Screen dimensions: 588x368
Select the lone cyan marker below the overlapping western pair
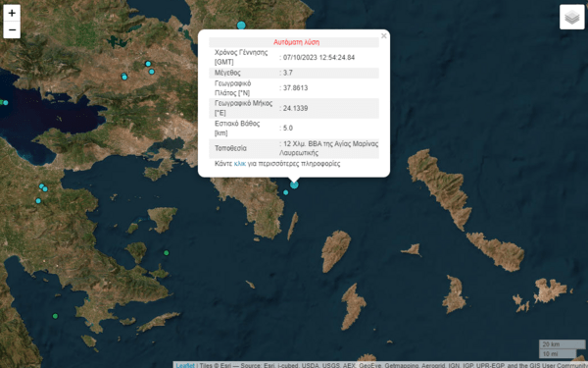tap(38, 200)
